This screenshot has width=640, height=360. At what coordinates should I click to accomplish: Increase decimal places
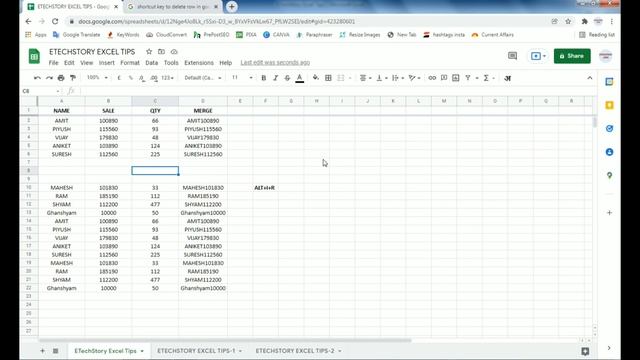coord(154,78)
